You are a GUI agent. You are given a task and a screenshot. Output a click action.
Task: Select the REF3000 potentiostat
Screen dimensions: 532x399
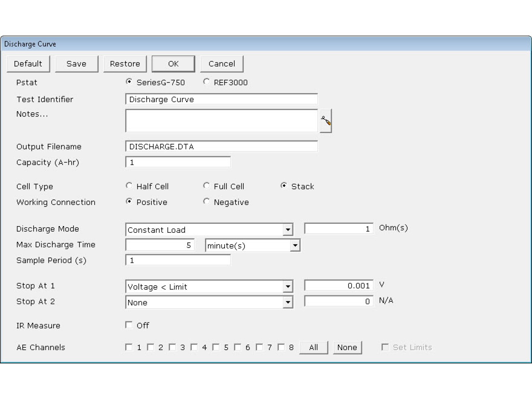206,82
